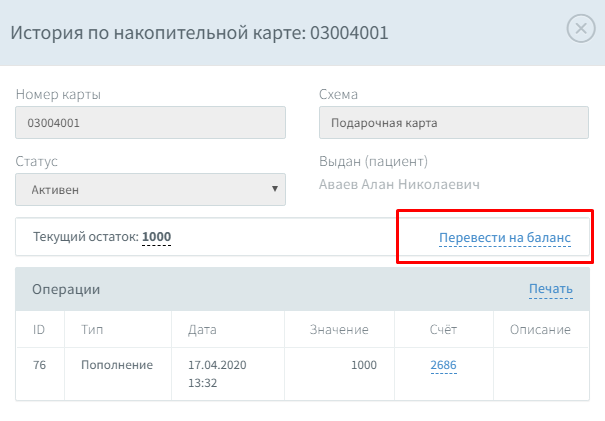605x421 pixels.
Task: Click the Значение column header
Action: (339, 330)
